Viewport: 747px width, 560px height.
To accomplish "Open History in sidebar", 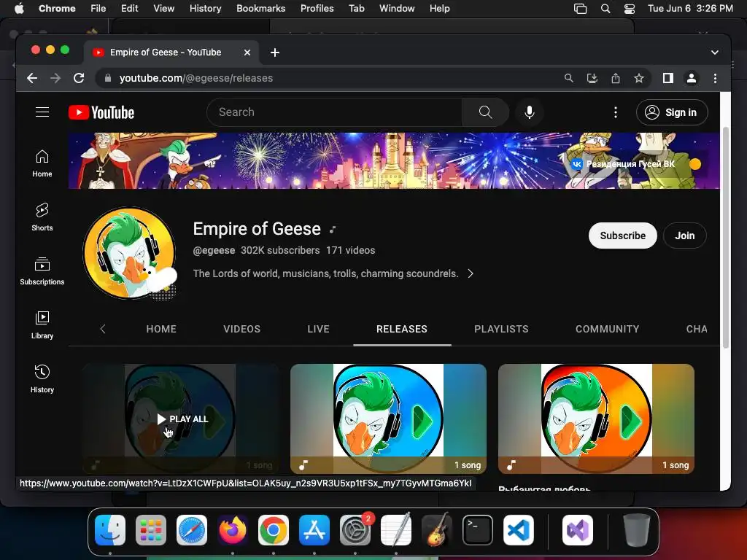I will 42,378.
